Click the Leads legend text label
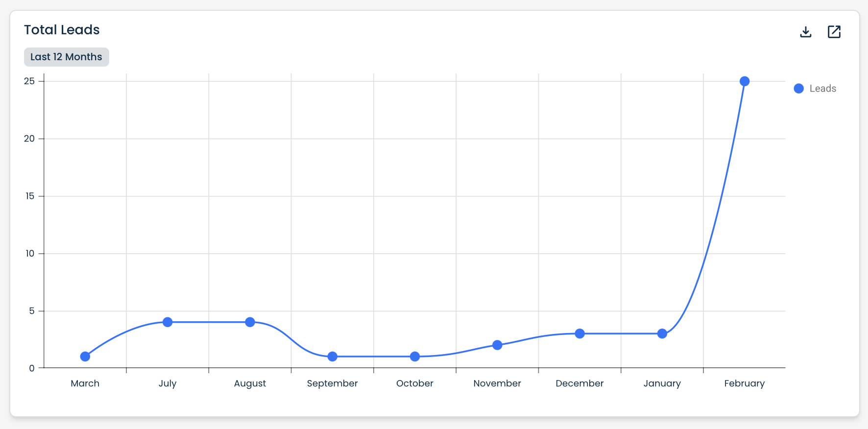 click(822, 88)
